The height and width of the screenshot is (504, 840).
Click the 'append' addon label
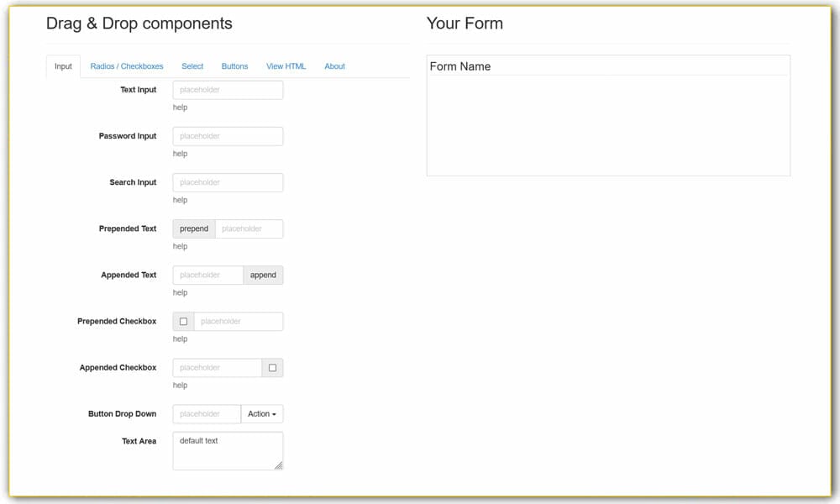263,275
